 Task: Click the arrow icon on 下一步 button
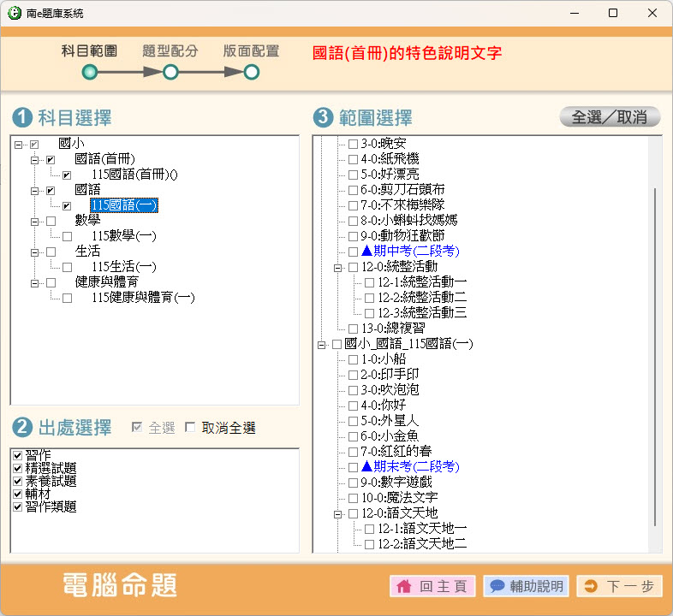click(x=591, y=586)
